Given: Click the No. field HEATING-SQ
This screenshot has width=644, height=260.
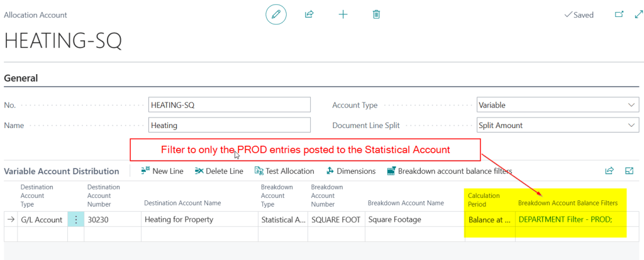Looking at the screenshot, I should click(230, 105).
